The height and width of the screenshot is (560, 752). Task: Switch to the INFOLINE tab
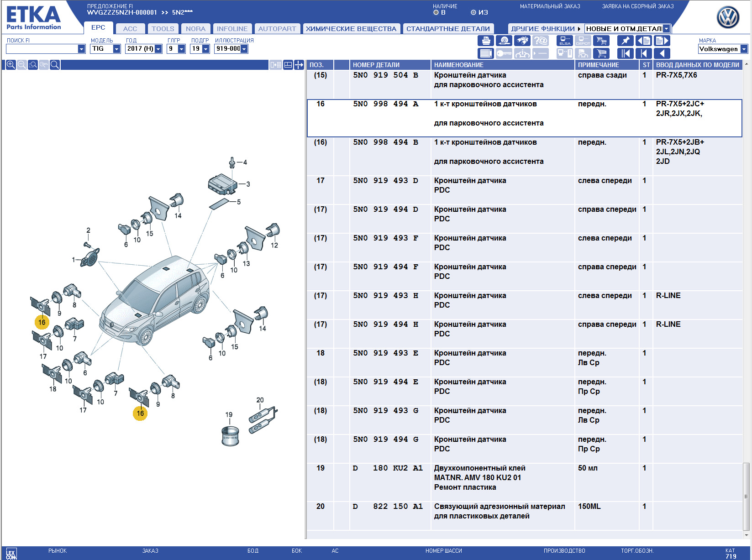tap(232, 29)
